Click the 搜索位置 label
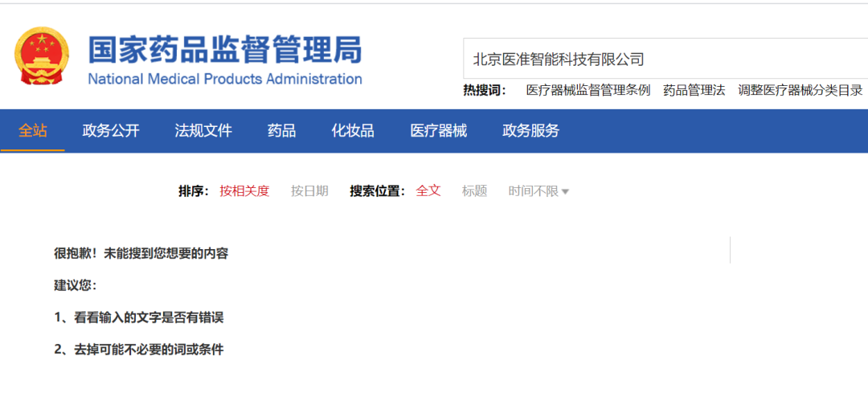 click(x=378, y=191)
